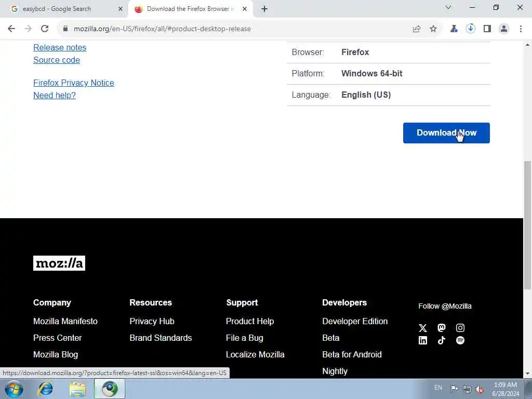The image size is (532, 399).
Task: Open Mozilla's Spotify icon
Action: [460, 340]
